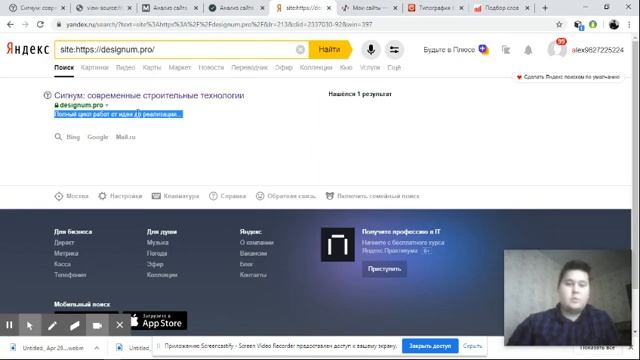The width and height of the screenshot is (640, 360).
Task: Open the new tab plus button
Action: coord(545,8)
